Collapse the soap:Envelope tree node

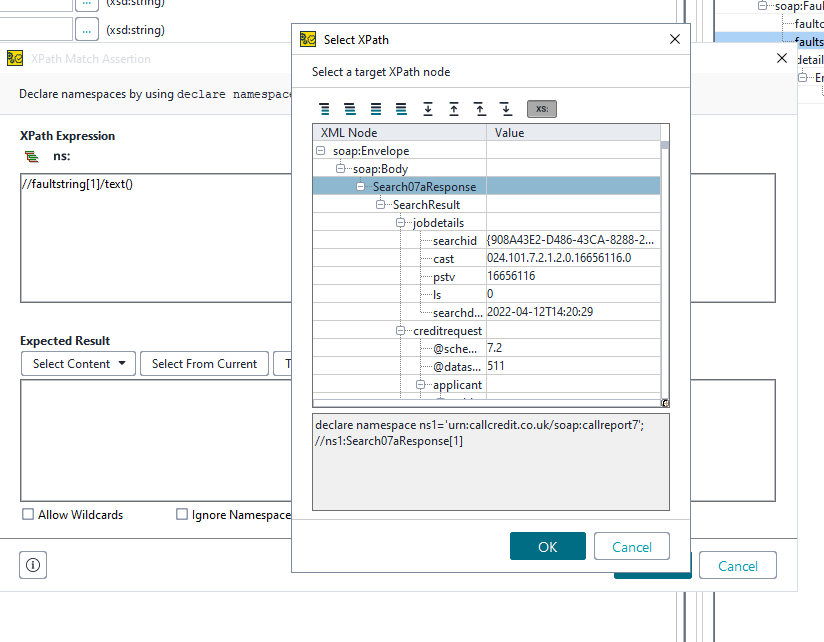point(321,151)
